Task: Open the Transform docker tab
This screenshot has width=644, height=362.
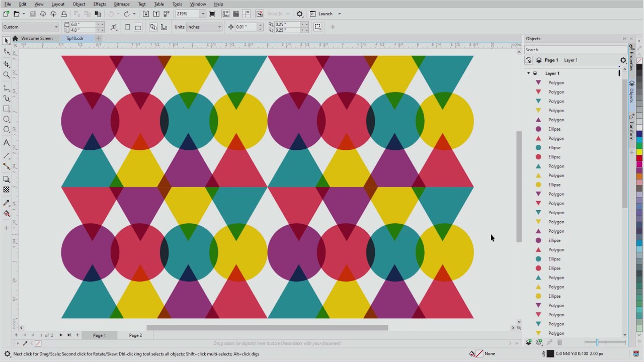Action: coord(631,129)
